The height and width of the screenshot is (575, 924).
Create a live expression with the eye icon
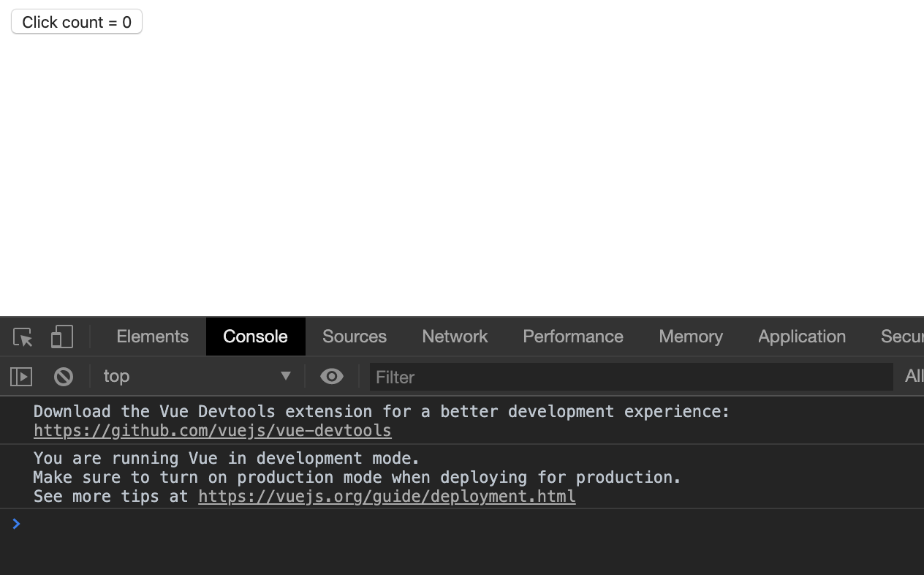tap(332, 377)
